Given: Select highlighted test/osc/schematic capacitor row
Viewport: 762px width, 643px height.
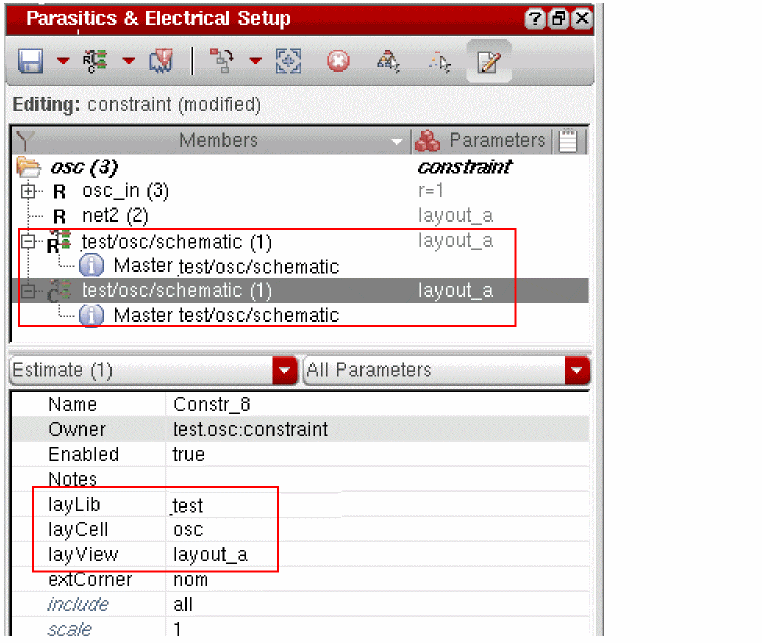Looking at the screenshot, I should pos(177,291).
